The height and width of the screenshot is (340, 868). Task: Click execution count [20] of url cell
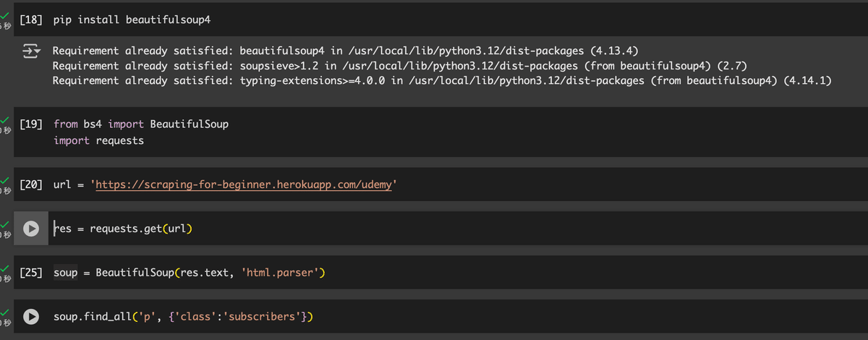(31, 185)
